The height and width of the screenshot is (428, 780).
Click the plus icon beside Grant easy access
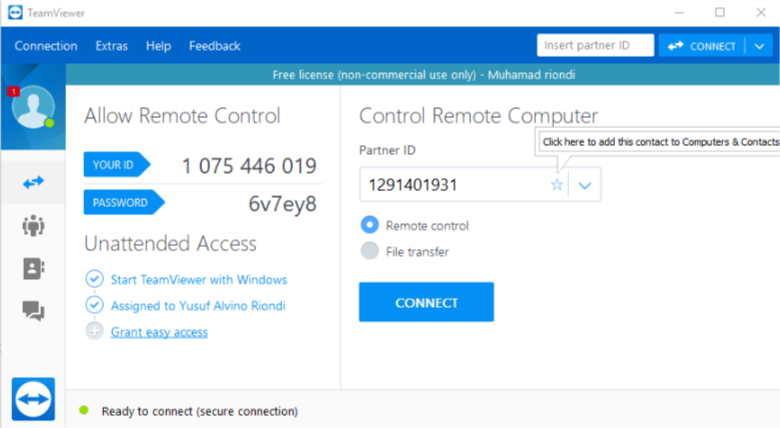pyautogui.click(x=95, y=331)
